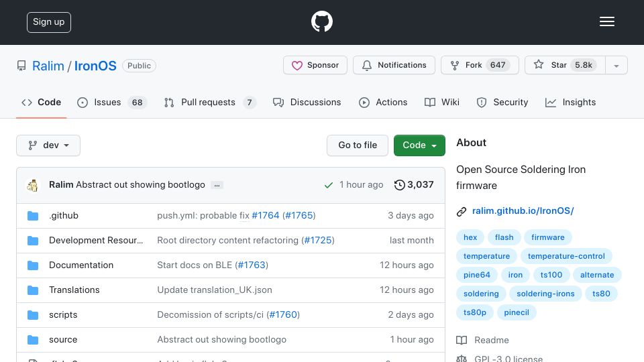Open the scripts folder
This screenshot has width=644, height=362.
pyautogui.click(x=63, y=315)
